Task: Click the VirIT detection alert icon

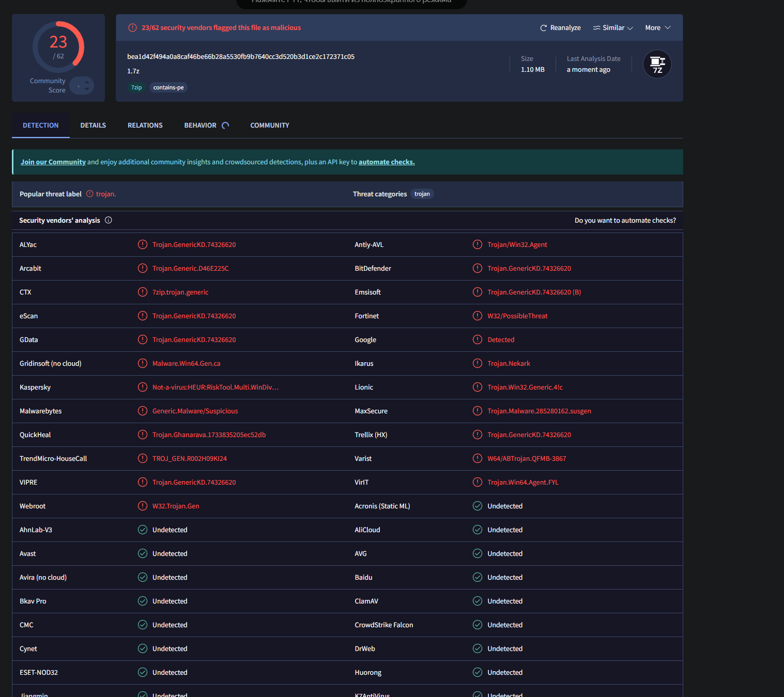Action: (478, 482)
